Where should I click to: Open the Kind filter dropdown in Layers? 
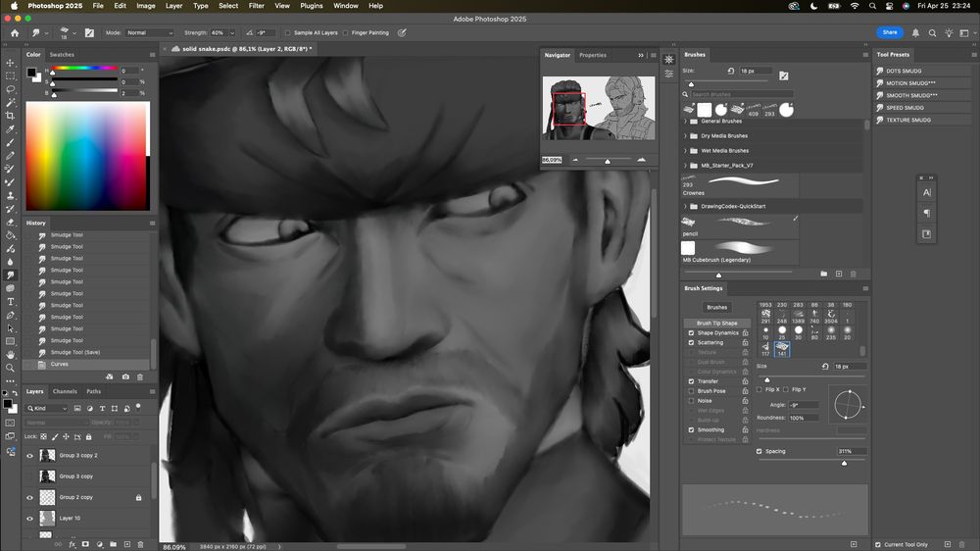coord(47,409)
